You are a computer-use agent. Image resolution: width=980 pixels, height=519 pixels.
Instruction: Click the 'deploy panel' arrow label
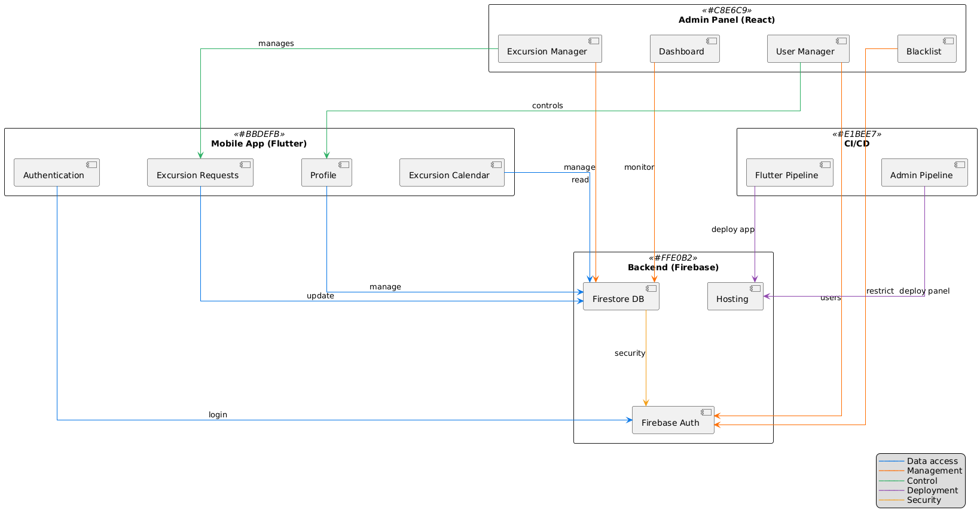[924, 291]
